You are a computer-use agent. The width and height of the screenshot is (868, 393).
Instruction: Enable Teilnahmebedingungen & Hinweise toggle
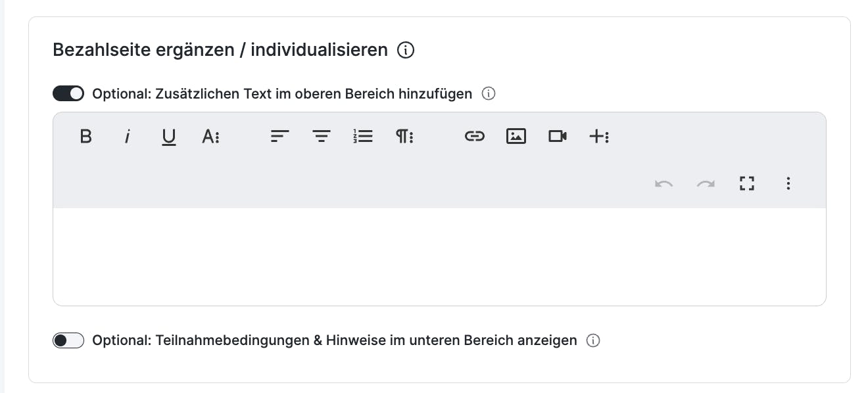pyautogui.click(x=68, y=340)
